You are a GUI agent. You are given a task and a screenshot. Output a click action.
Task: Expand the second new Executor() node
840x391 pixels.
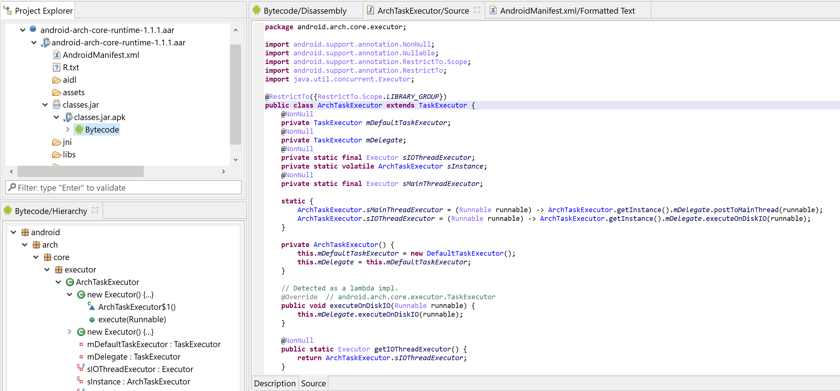[70, 332]
